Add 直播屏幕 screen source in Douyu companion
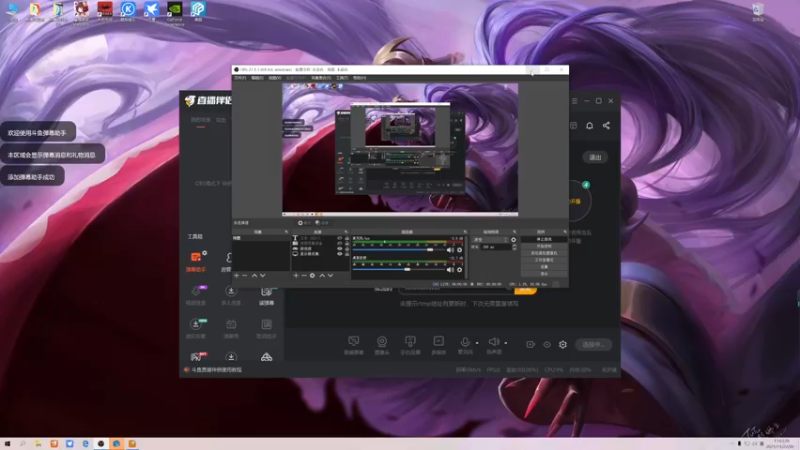The height and width of the screenshot is (450, 800). pyautogui.click(x=353, y=345)
